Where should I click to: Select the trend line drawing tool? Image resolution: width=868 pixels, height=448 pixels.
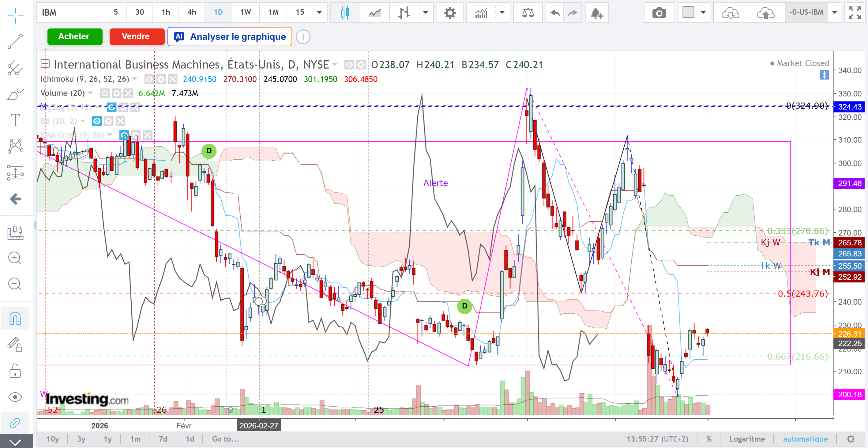tap(15, 41)
